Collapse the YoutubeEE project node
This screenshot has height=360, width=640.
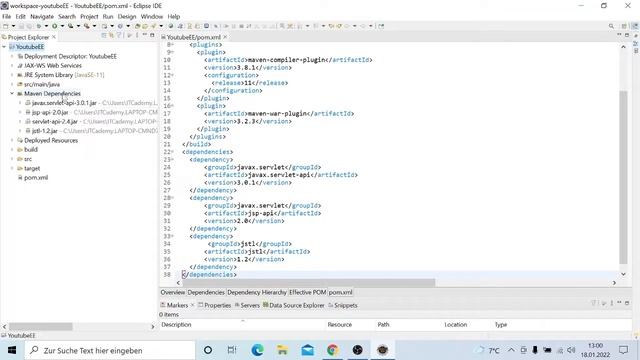click(4, 47)
